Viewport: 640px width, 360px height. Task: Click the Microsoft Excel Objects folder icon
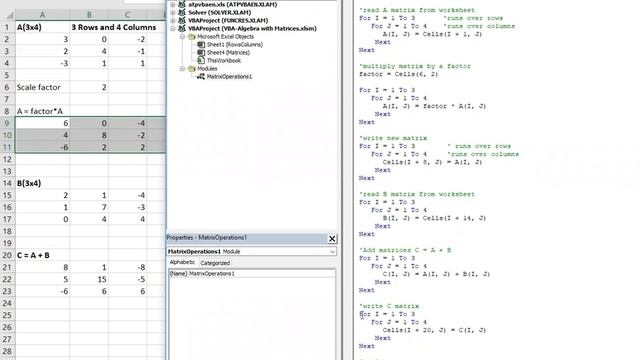191,37
